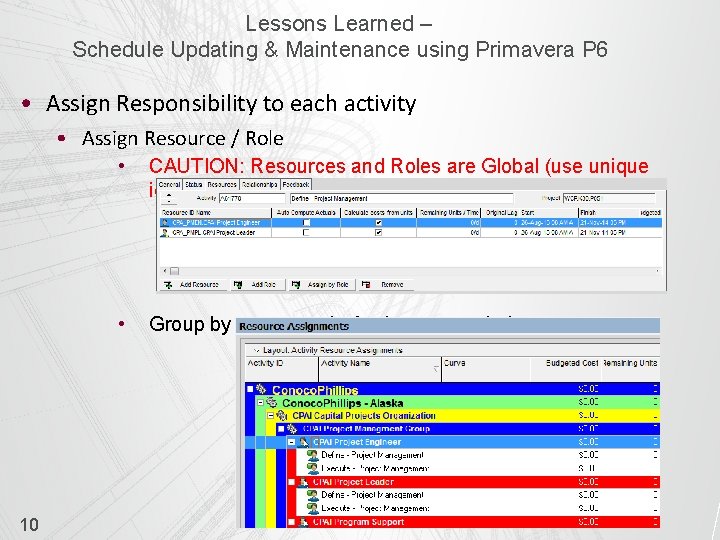Click the Execute assignment icon under Project Engineer
The height and width of the screenshot is (540, 720).
[x=313, y=468]
